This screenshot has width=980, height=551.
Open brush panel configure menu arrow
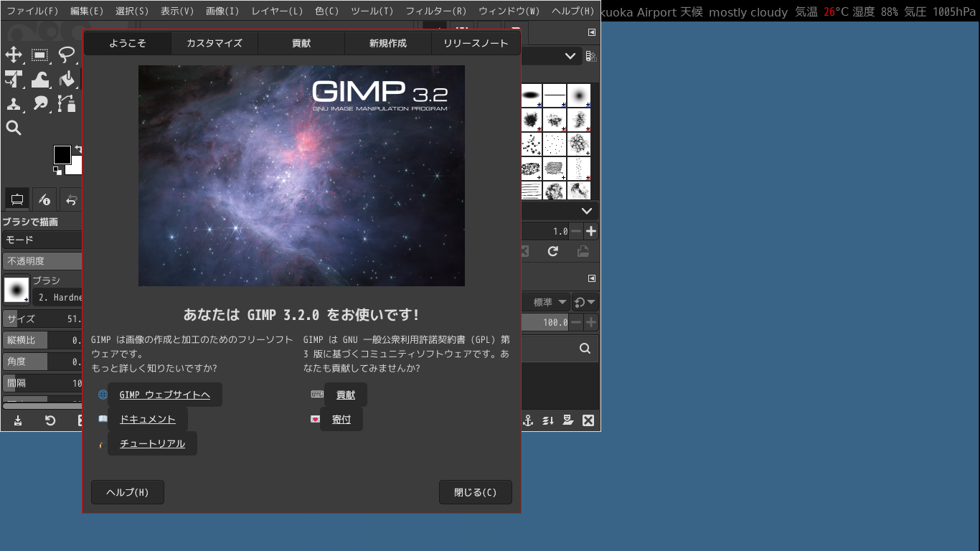coord(592,32)
